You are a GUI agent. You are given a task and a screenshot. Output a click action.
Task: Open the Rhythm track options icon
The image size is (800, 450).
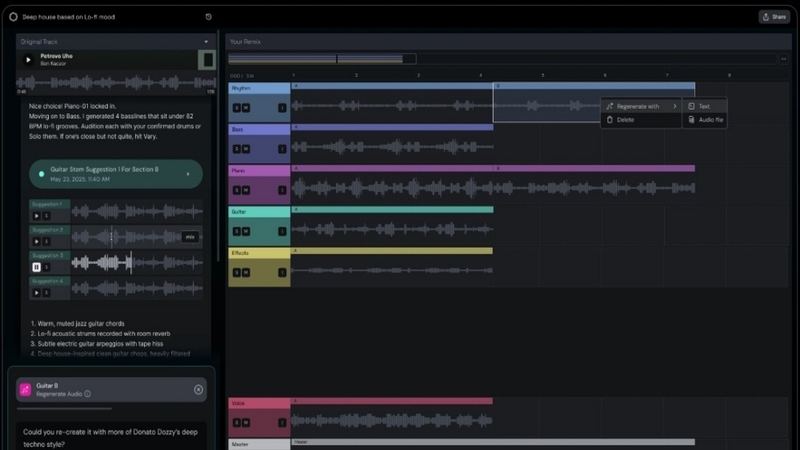[x=282, y=106]
